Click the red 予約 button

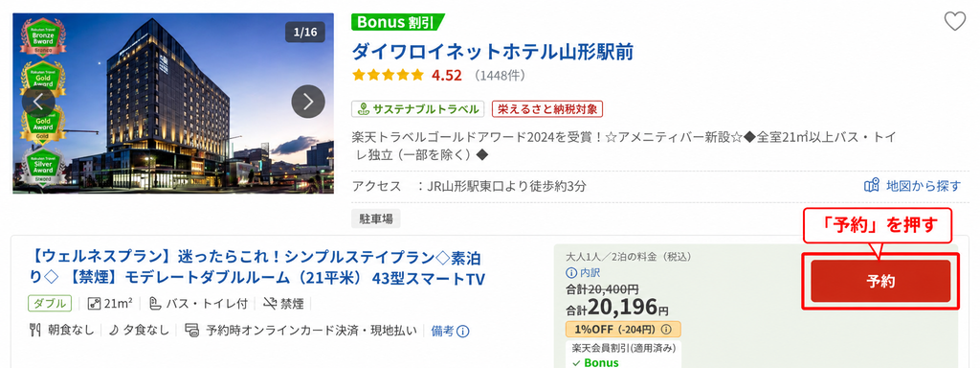coord(880,281)
